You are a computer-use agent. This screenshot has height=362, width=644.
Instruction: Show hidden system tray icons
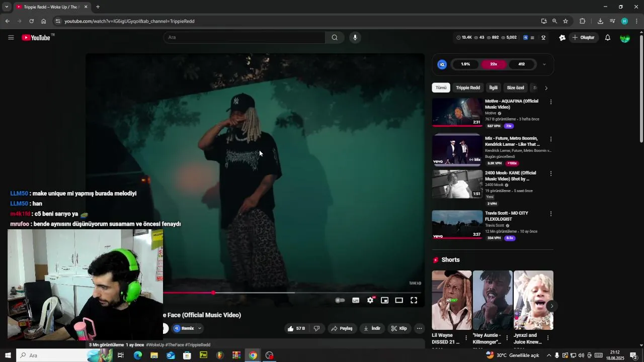[x=548, y=355]
